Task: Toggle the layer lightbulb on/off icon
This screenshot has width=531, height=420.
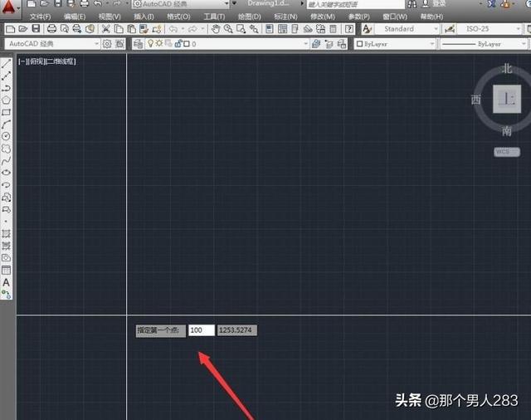Action: point(151,44)
